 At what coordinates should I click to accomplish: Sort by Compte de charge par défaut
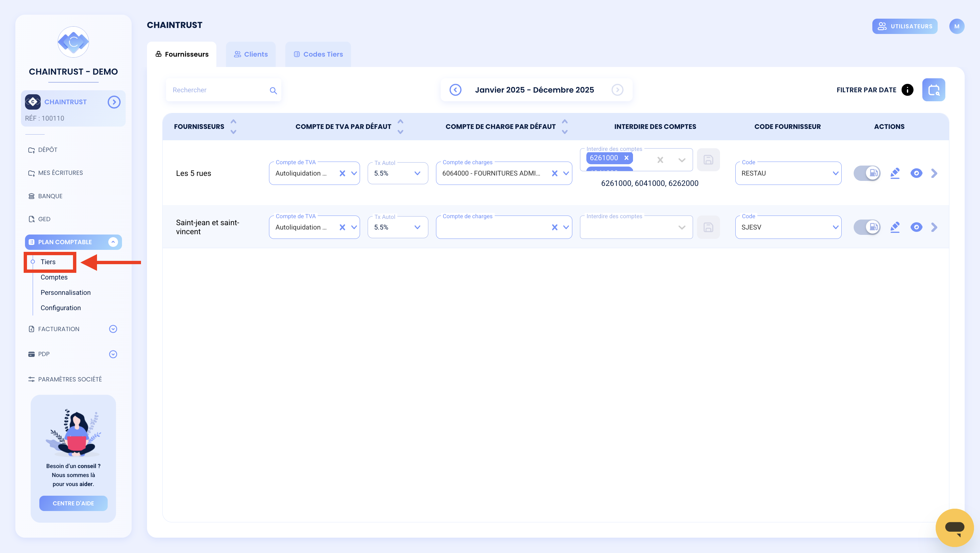point(565,127)
